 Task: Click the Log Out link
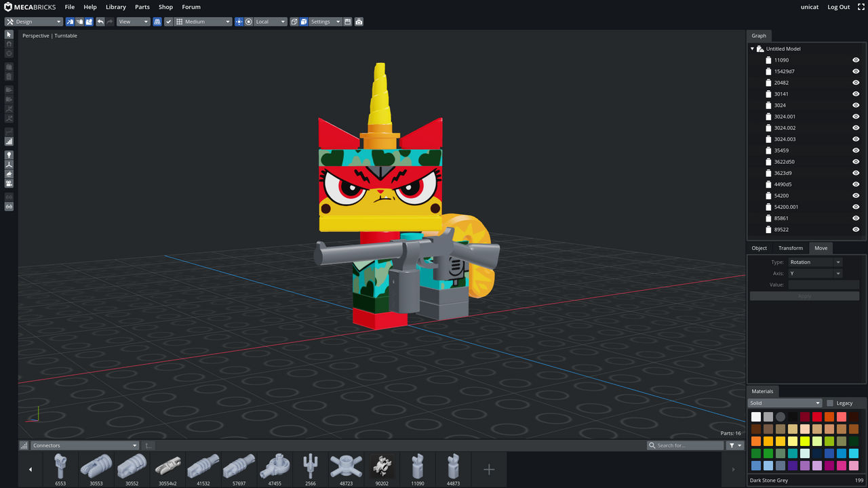pyautogui.click(x=838, y=7)
